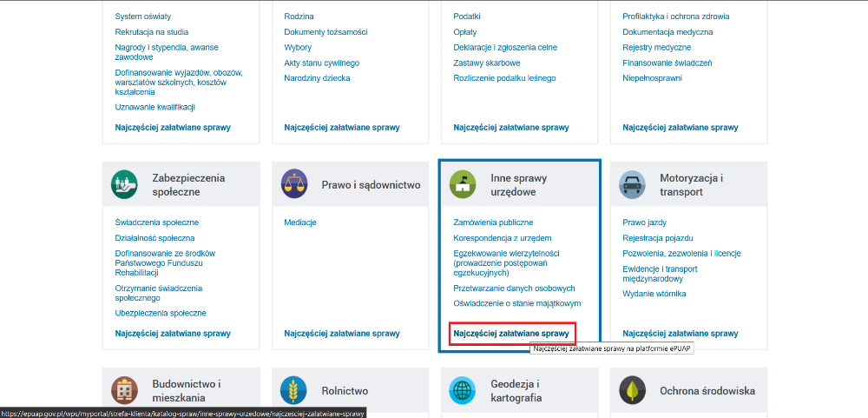This screenshot has width=868, height=418.
Task: Click the Budownictwo i mieszkania building icon
Action: click(x=124, y=391)
